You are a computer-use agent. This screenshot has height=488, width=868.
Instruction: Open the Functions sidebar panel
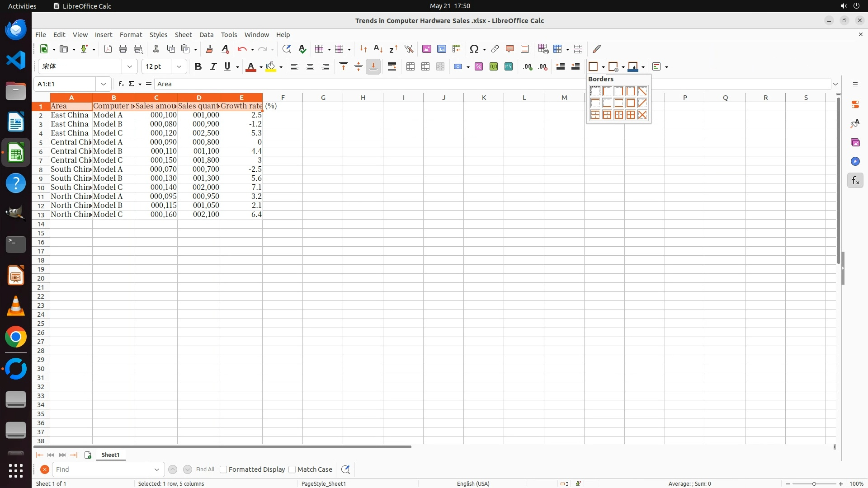(855, 181)
